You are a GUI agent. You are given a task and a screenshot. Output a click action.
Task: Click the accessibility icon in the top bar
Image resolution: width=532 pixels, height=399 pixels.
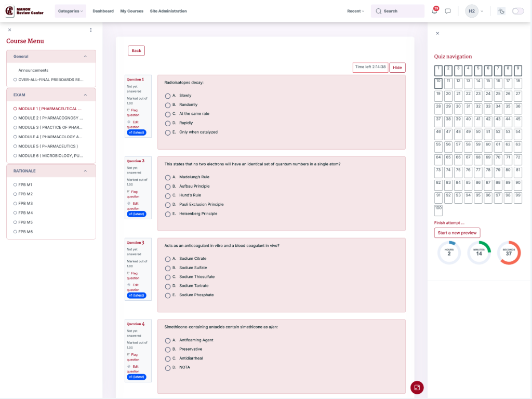[x=501, y=11]
